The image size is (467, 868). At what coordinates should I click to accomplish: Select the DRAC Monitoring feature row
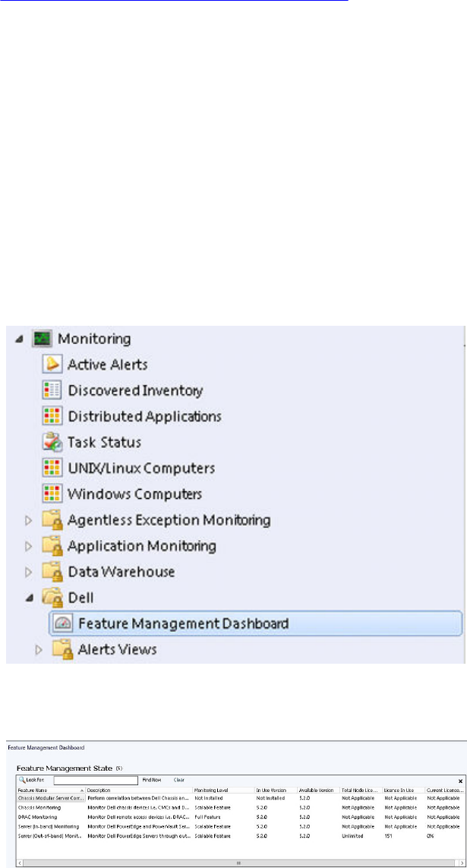(241, 817)
